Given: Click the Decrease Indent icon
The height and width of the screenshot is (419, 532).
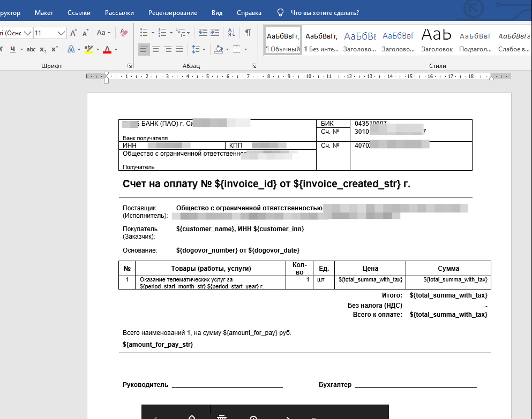Looking at the screenshot, I should point(203,33).
